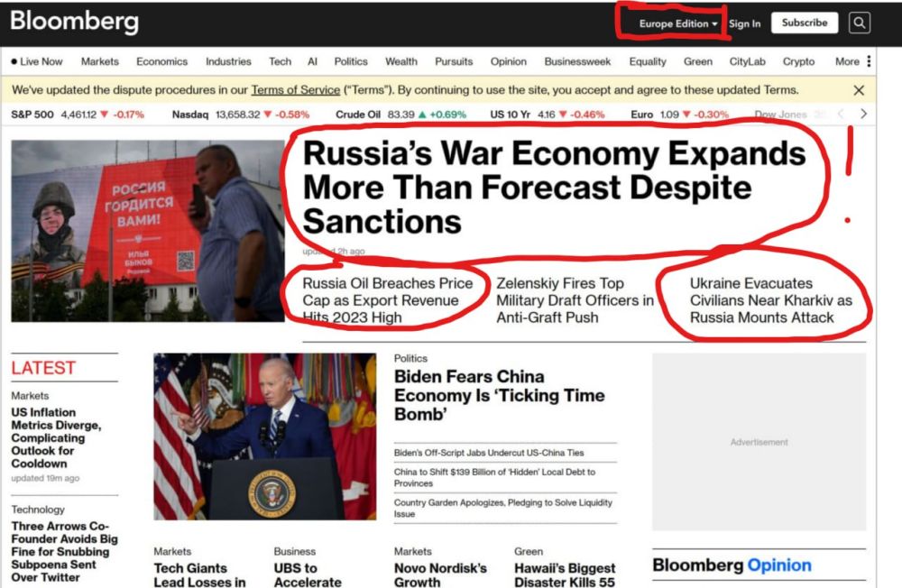Click the Russian billboard lead image

tap(147, 231)
